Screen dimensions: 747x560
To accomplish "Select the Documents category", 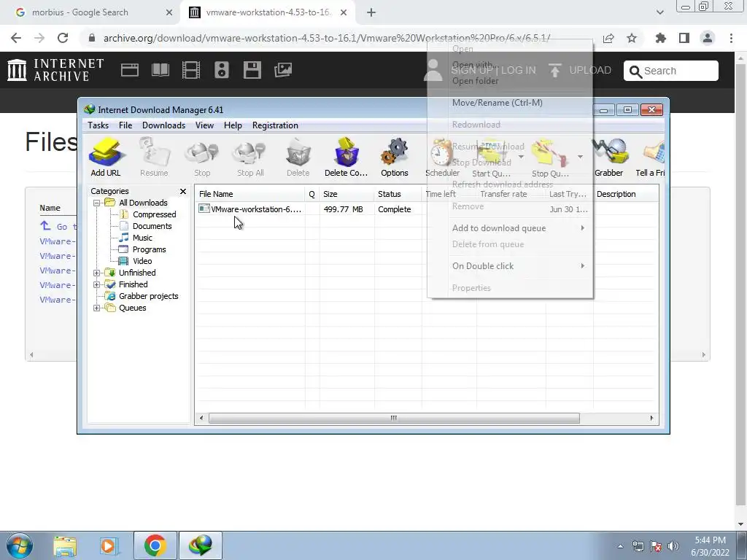I will (x=152, y=226).
